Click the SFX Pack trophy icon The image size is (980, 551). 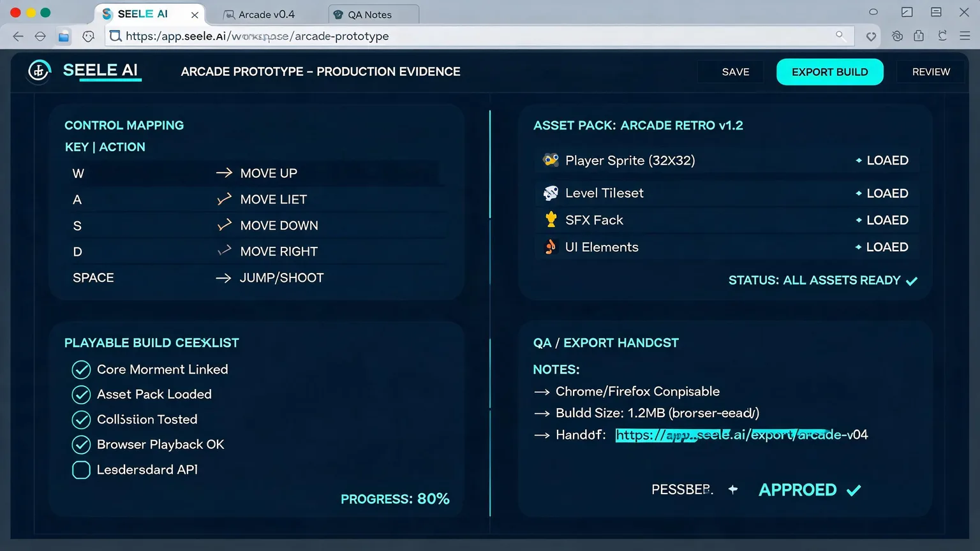551,219
